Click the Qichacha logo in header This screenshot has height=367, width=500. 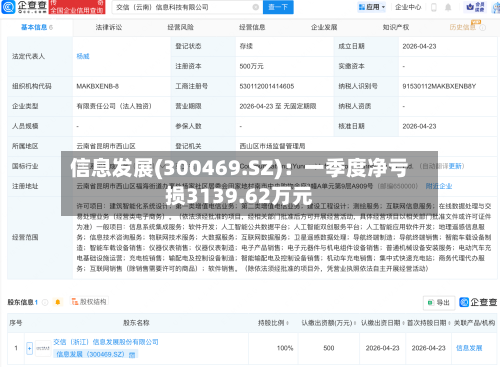24,7
